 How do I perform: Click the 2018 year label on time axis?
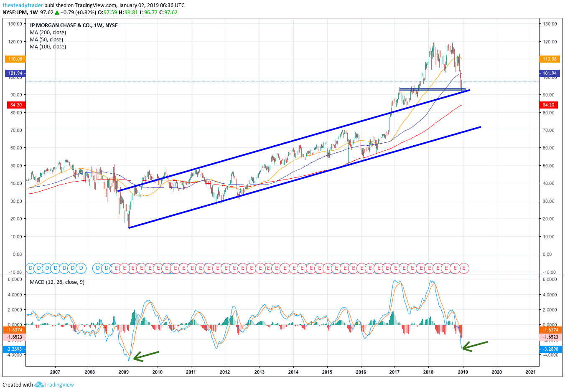pyautogui.click(x=428, y=372)
